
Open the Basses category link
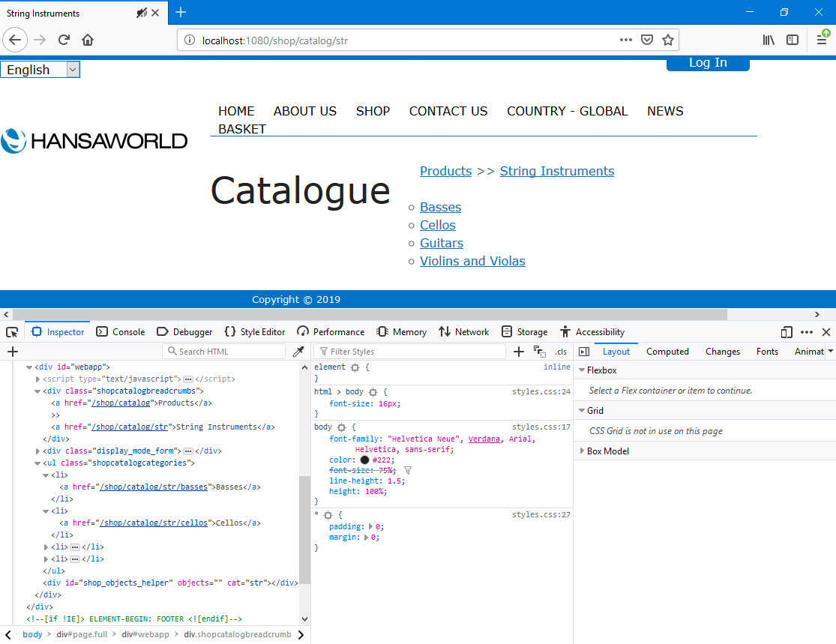tap(440, 207)
